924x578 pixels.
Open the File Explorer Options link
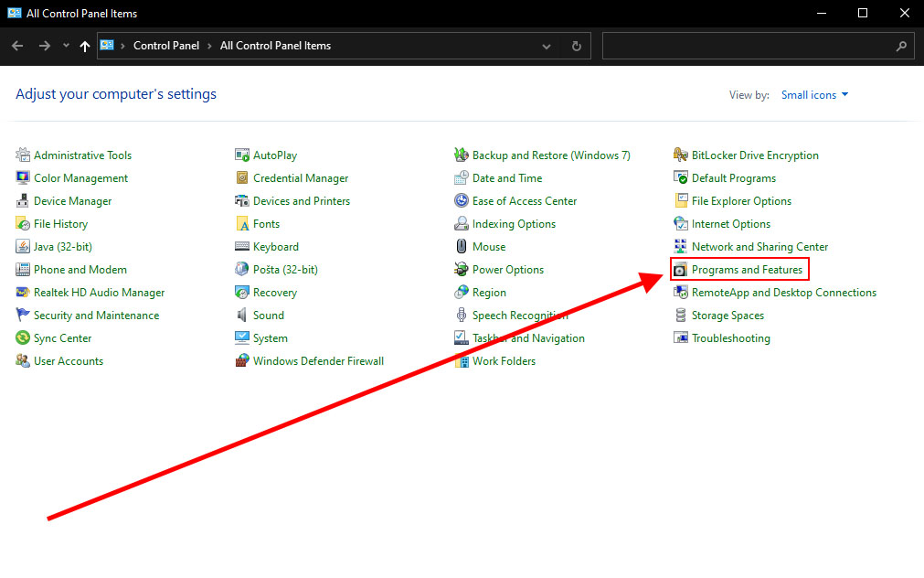(x=741, y=201)
